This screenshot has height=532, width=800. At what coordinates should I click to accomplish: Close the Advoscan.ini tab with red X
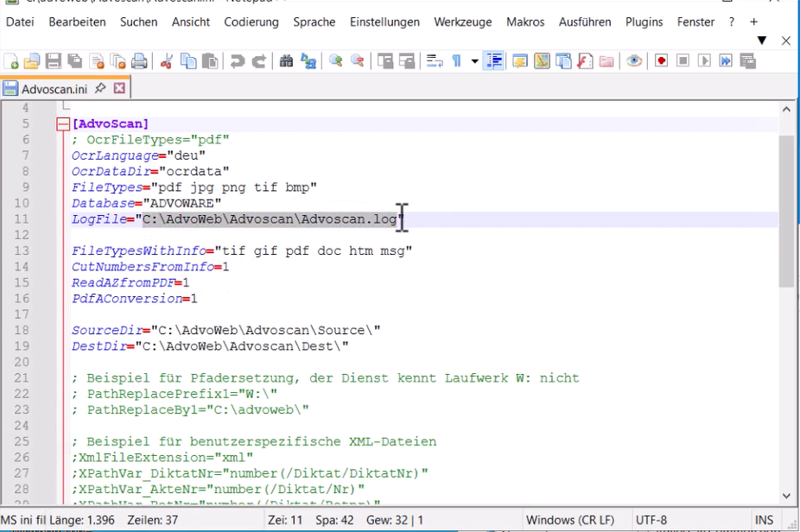(119, 88)
